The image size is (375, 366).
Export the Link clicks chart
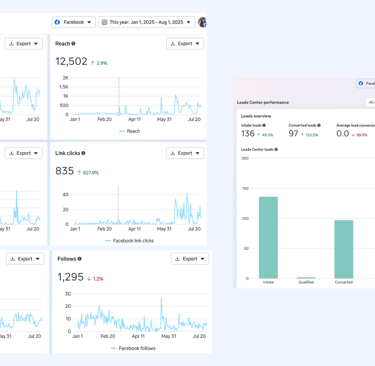point(185,153)
